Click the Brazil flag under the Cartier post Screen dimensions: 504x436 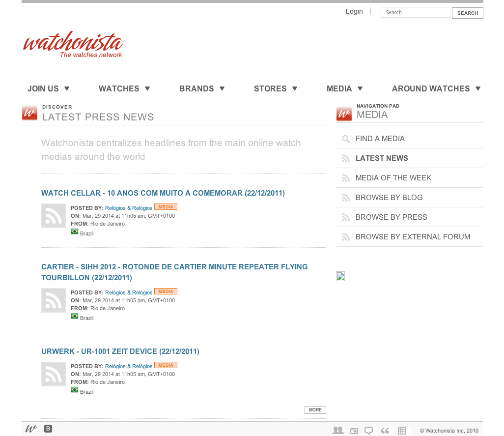click(x=75, y=316)
